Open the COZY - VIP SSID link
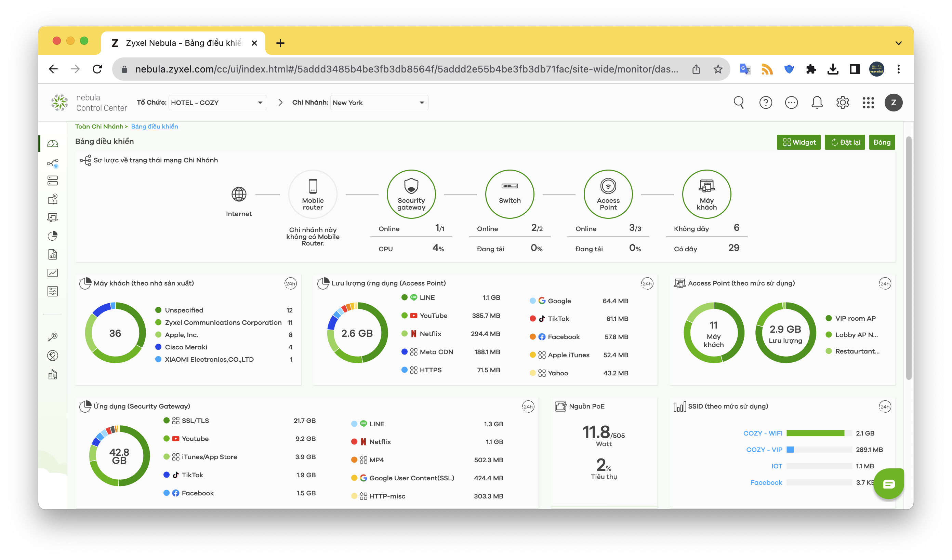 point(764,449)
